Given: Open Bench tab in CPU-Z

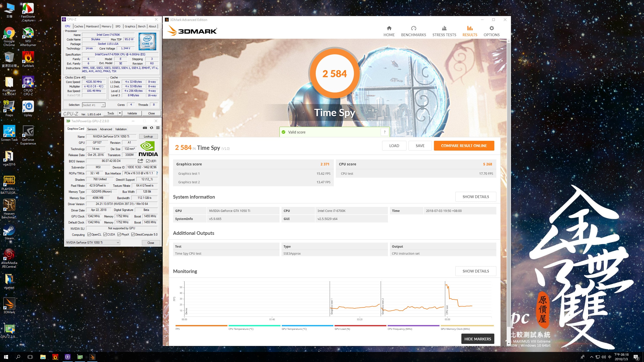Looking at the screenshot, I should pyautogui.click(x=142, y=26).
